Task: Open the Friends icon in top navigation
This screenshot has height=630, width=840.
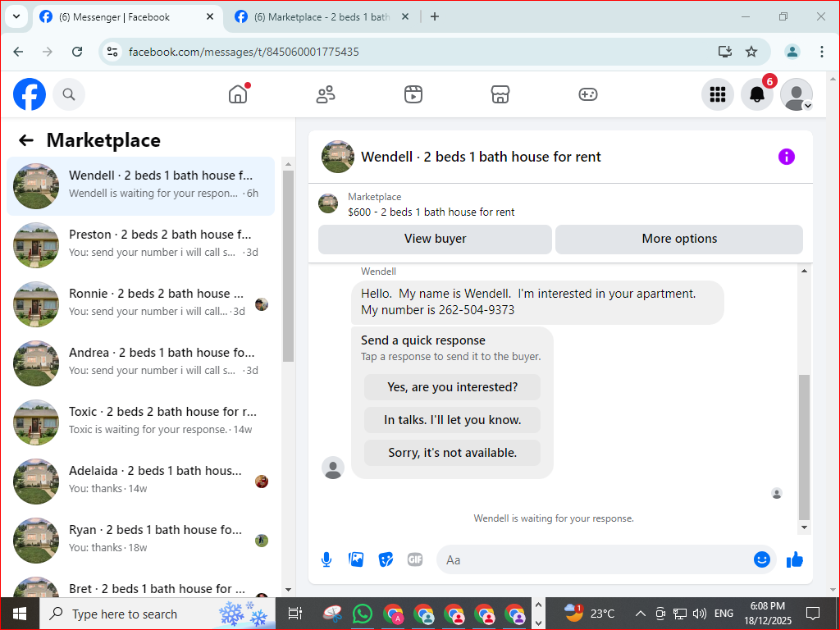Action: click(x=326, y=94)
